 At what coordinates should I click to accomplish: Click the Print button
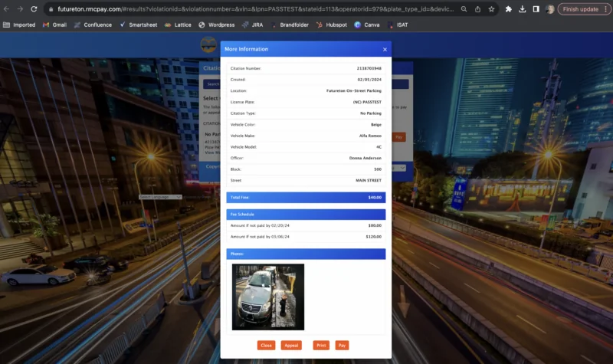click(320, 346)
